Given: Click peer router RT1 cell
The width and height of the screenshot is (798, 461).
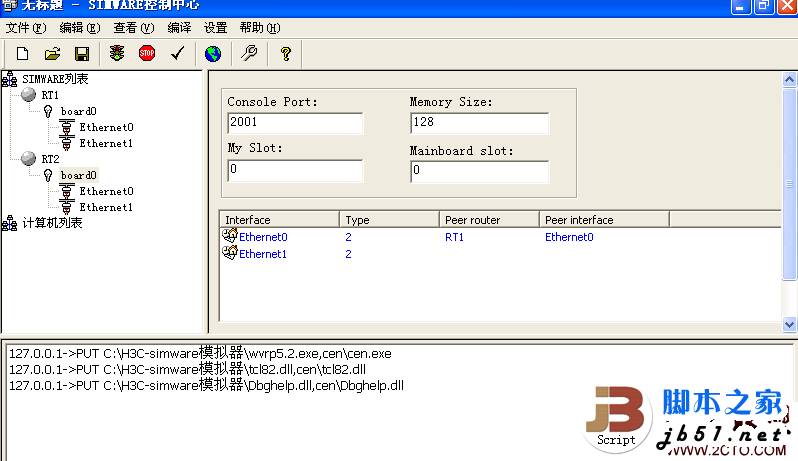Looking at the screenshot, I should point(454,237).
